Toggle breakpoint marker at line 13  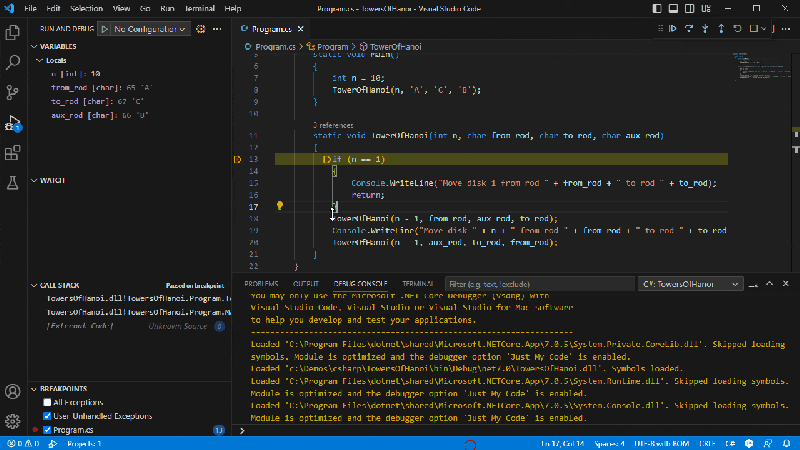click(237, 159)
